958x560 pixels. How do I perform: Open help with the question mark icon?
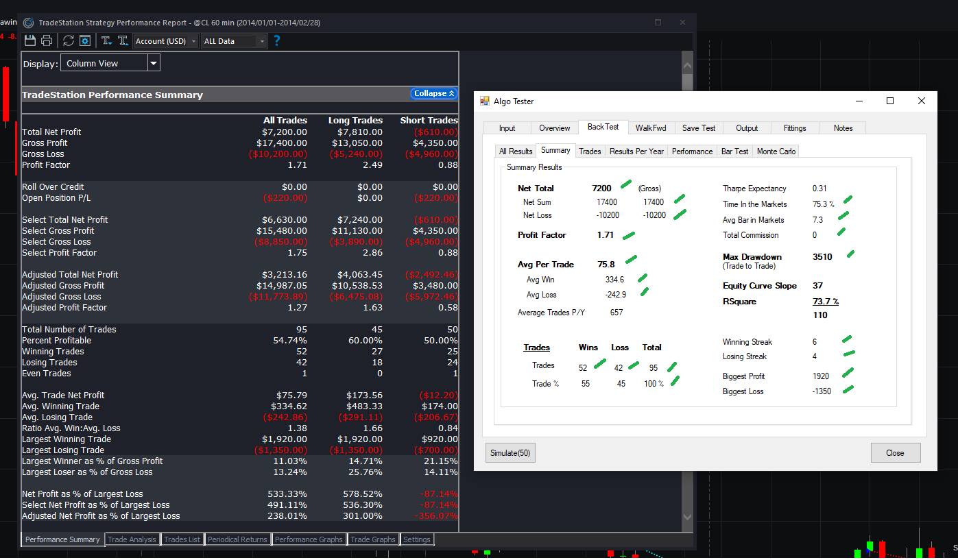pos(277,41)
